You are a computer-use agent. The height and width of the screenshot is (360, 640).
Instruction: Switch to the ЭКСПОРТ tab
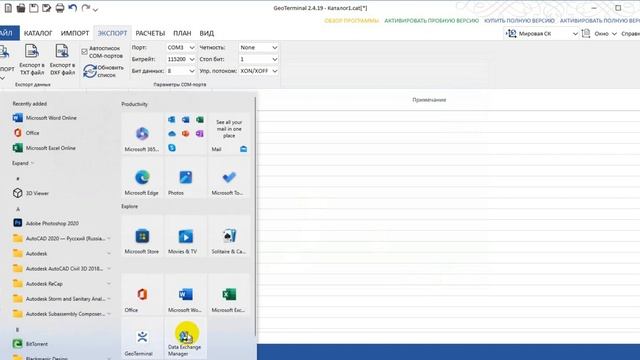(112, 33)
